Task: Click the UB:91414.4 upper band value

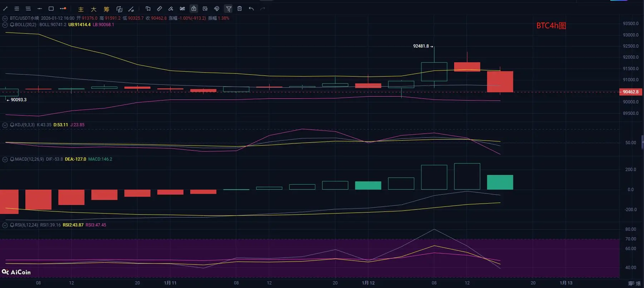Action: (79, 25)
